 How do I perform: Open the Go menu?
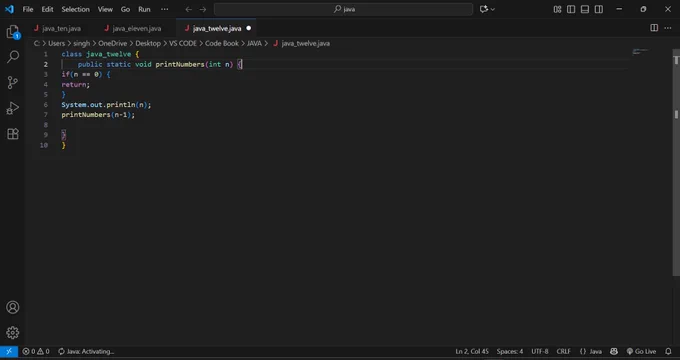pyautogui.click(x=125, y=9)
